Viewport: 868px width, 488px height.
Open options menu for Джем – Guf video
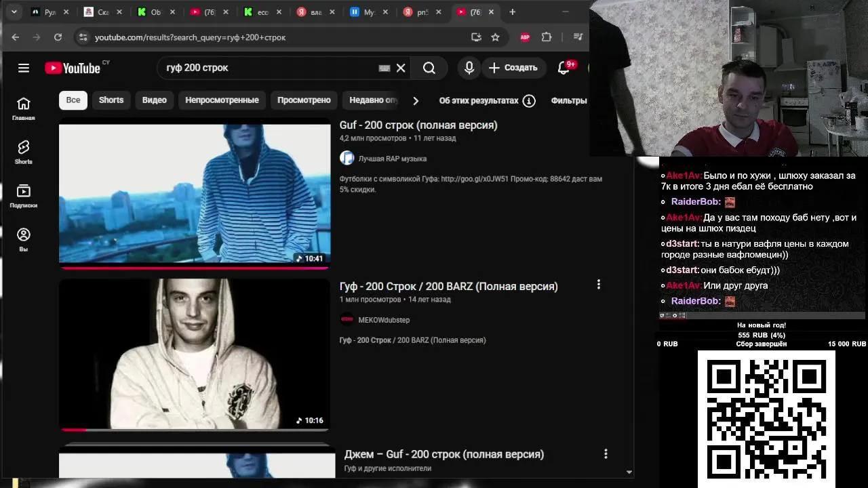click(x=606, y=453)
